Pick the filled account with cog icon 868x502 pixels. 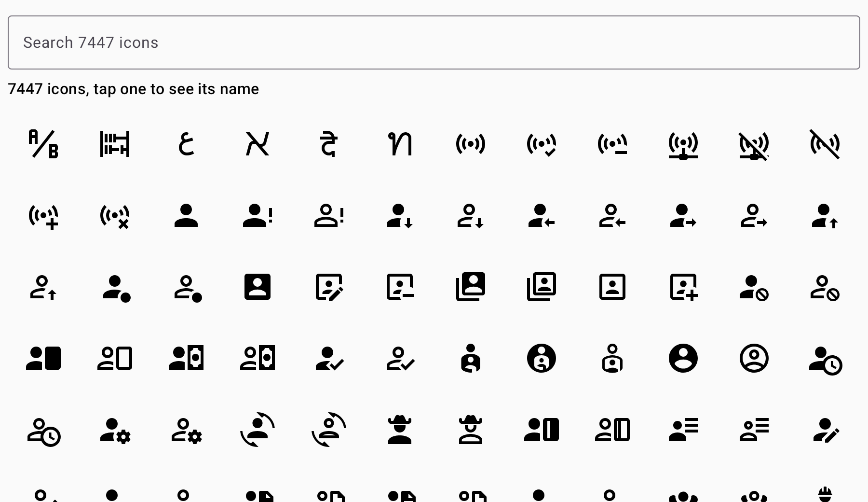pyautogui.click(x=116, y=431)
